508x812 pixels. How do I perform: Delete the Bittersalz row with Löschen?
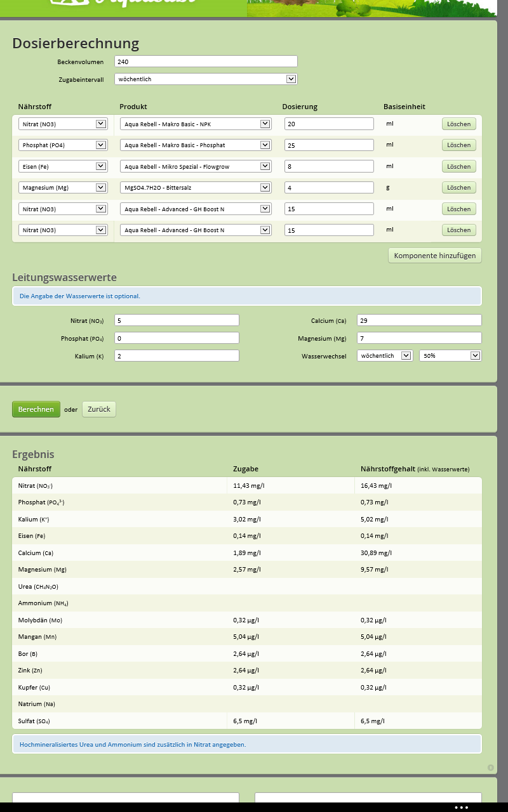click(x=459, y=188)
